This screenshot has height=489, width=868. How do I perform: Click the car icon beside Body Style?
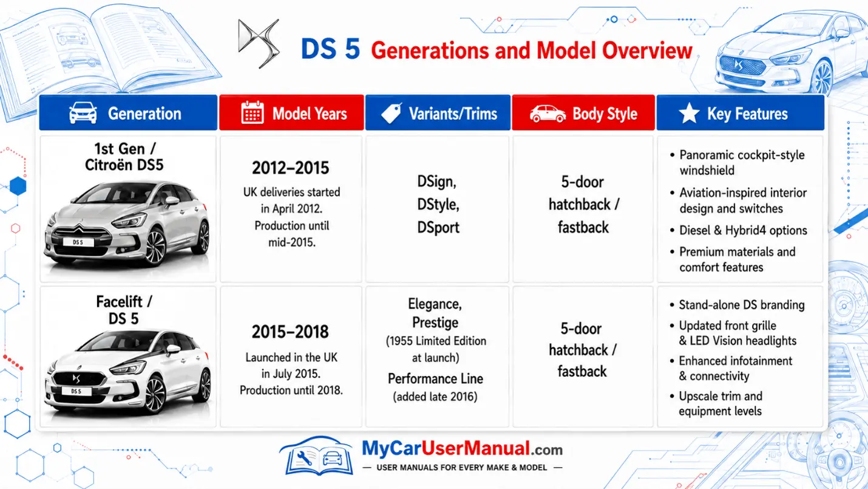click(548, 114)
